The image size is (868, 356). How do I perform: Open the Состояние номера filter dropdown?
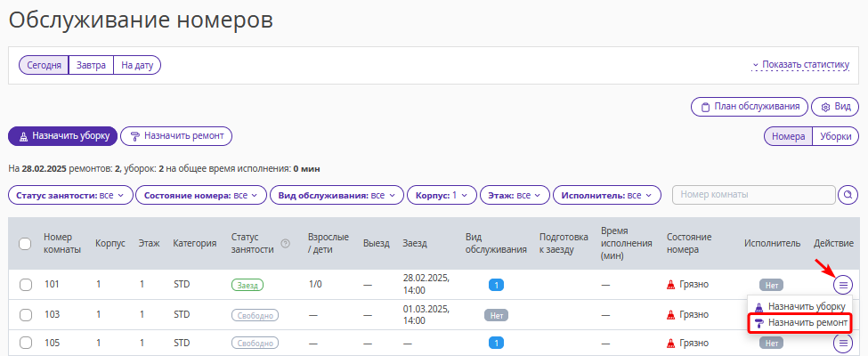click(x=201, y=196)
